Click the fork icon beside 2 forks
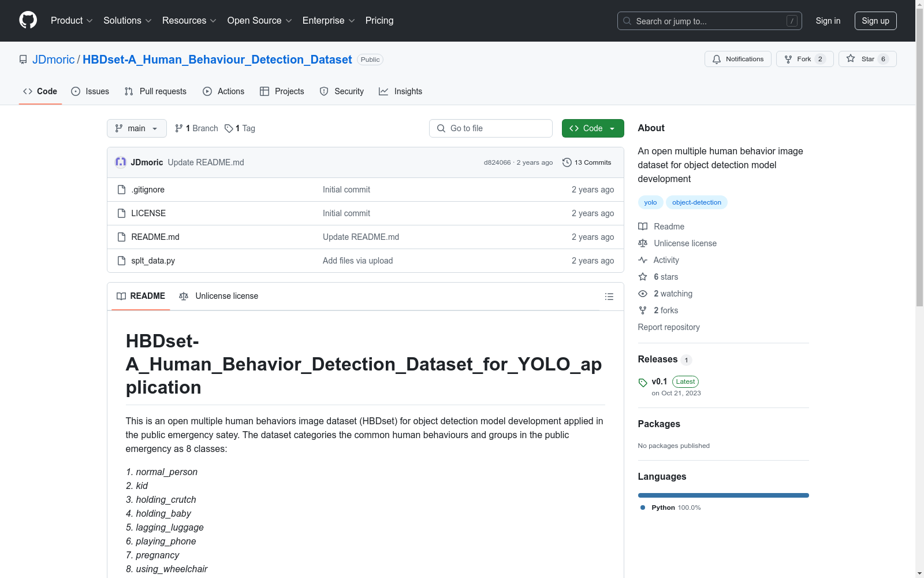924x578 pixels. click(643, 310)
